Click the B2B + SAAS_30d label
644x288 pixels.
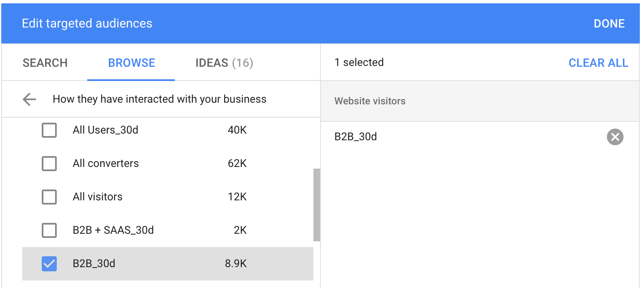click(x=113, y=230)
